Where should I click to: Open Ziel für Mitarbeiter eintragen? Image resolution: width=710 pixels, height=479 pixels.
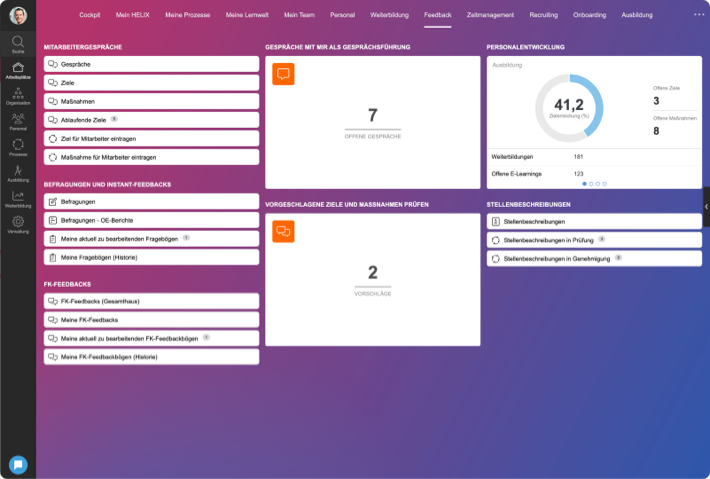[151, 139]
